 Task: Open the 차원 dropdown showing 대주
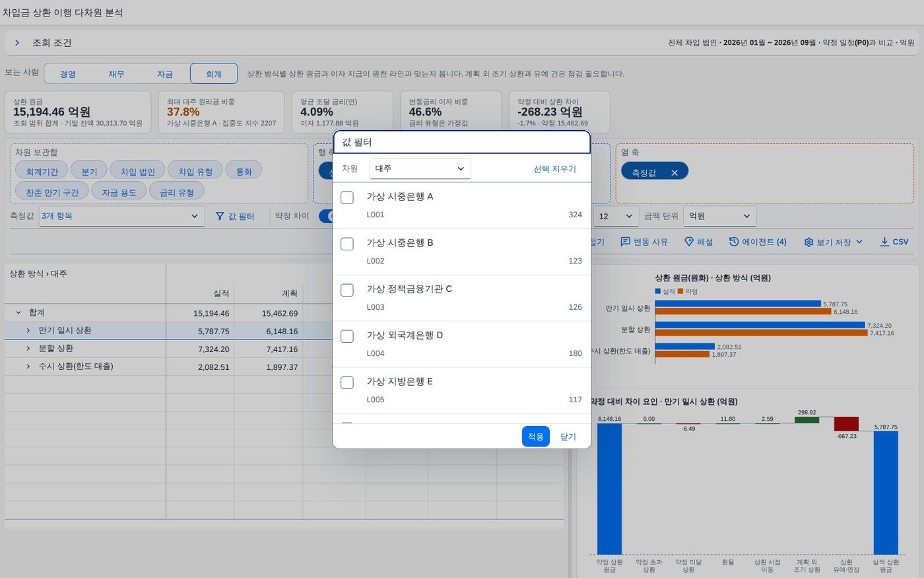click(420, 168)
